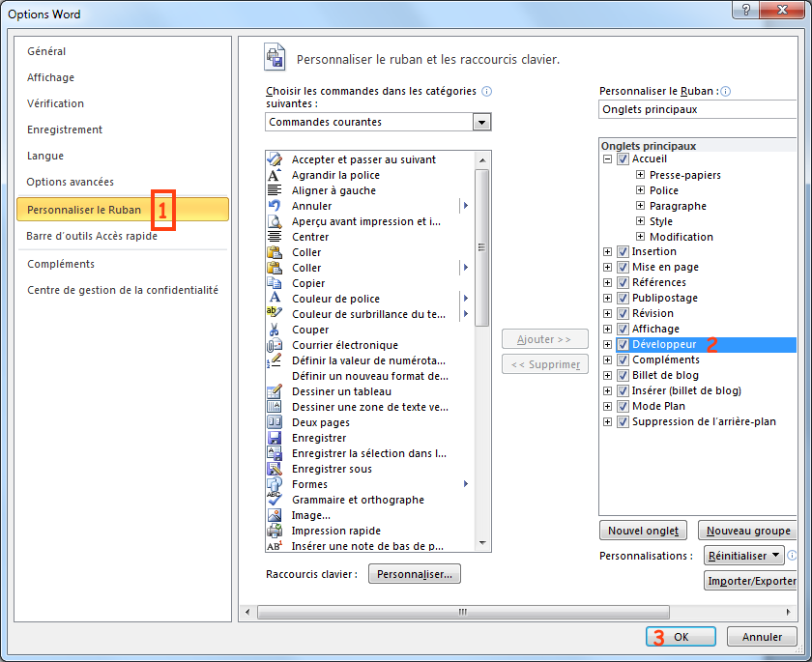Click info icon next to Choisir les commandes
The width and height of the screenshot is (812, 662).
[x=487, y=91]
